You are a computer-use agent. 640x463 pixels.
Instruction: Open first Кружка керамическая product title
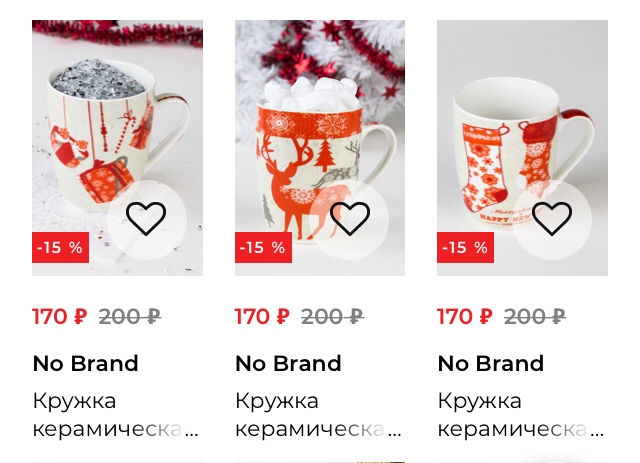click(116, 415)
